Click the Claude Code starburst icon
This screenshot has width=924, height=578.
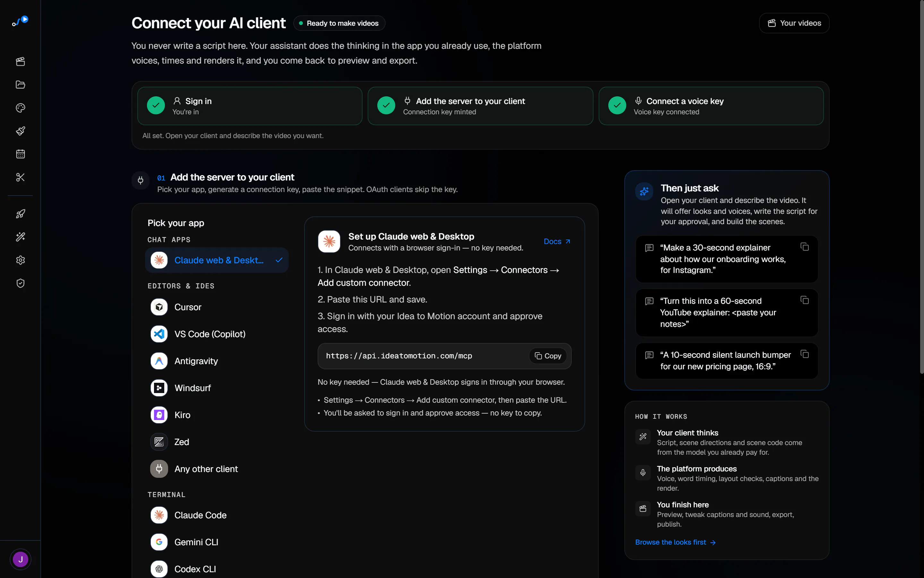pyautogui.click(x=159, y=515)
